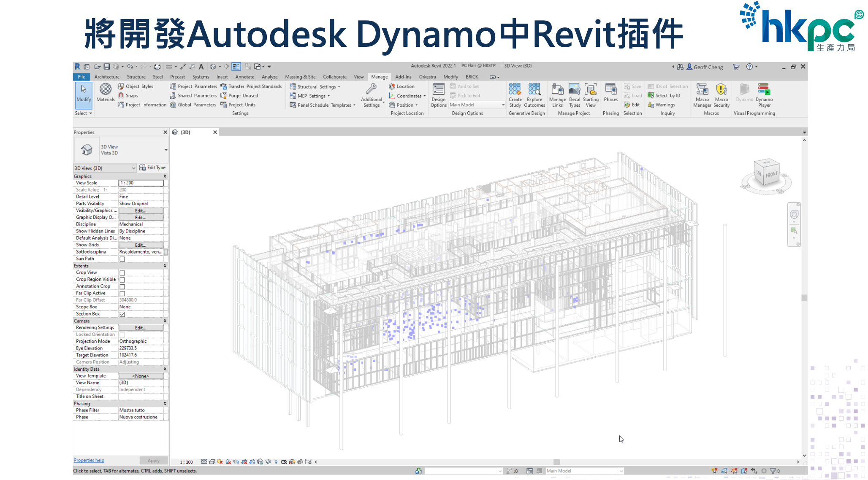Click Edit for Visibility/Graphics overrides
Viewport: 868px width, 480px height.
tap(141, 211)
